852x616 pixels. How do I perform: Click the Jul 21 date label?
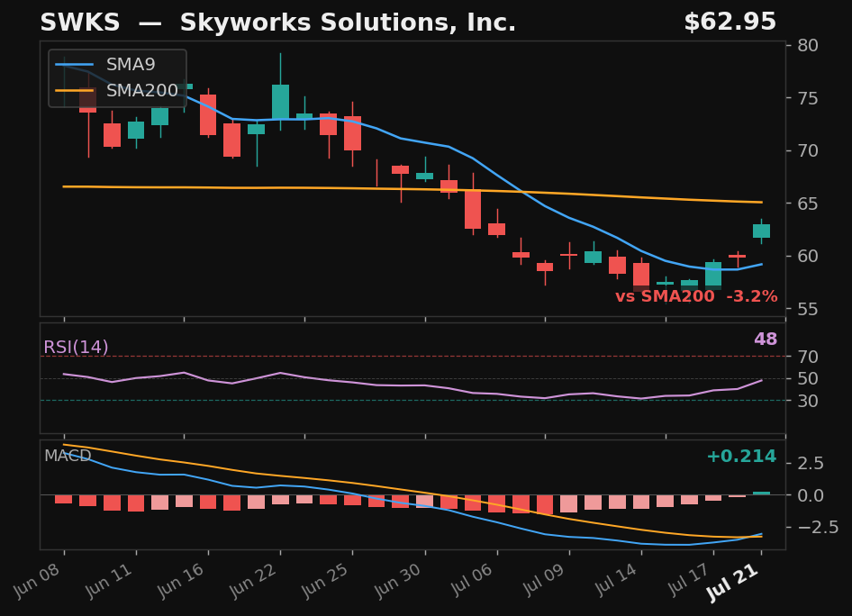point(733,584)
